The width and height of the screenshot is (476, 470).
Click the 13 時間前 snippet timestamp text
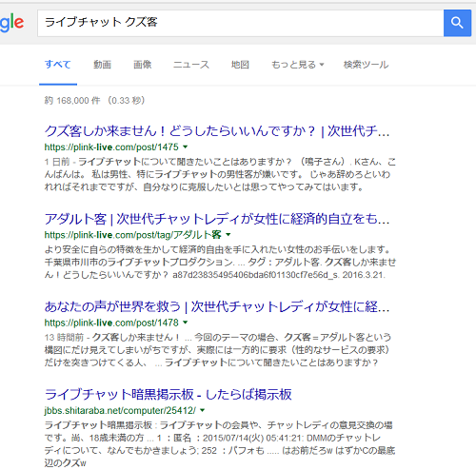(64, 337)
